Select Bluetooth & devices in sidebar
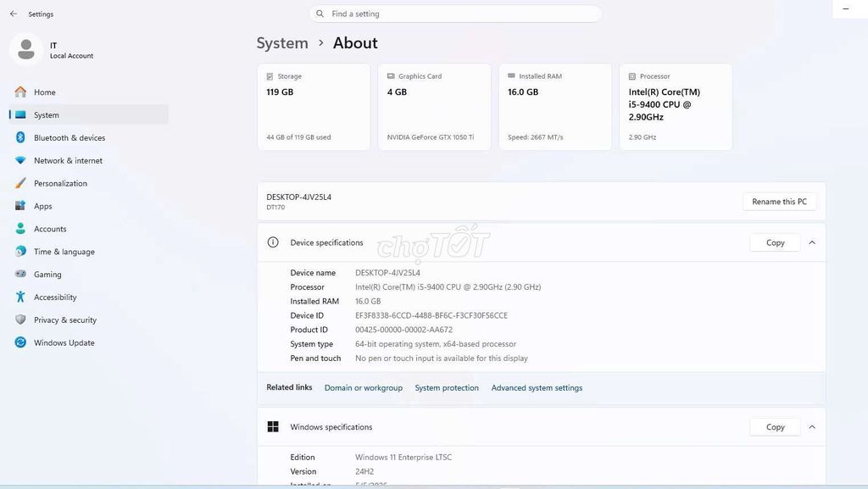The image size is (868, 489). (x=88, y=137)
